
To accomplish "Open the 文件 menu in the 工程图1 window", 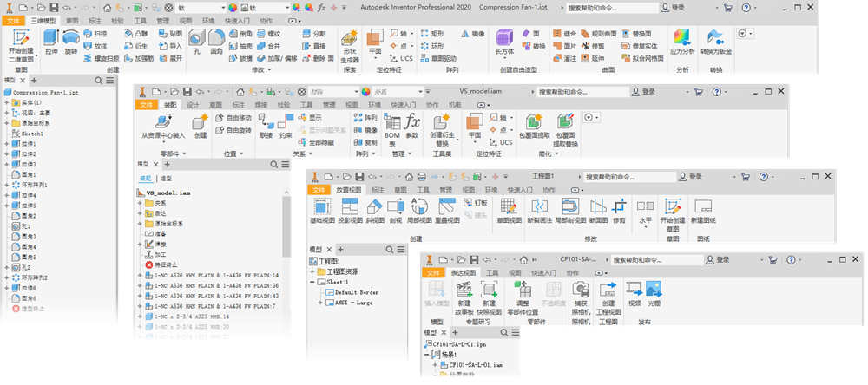I will 319,189.
